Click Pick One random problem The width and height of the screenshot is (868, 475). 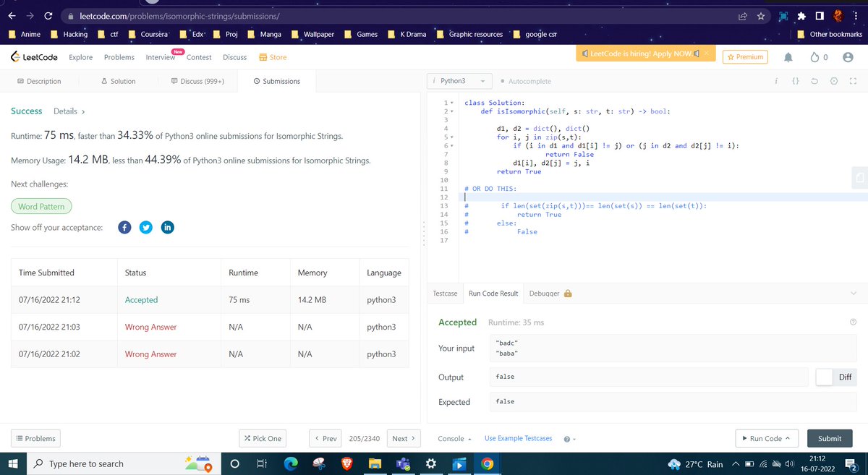263,438
